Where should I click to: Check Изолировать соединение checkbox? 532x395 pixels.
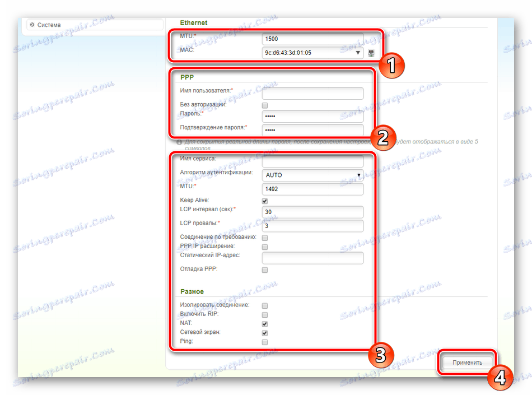tap(265, 306)
